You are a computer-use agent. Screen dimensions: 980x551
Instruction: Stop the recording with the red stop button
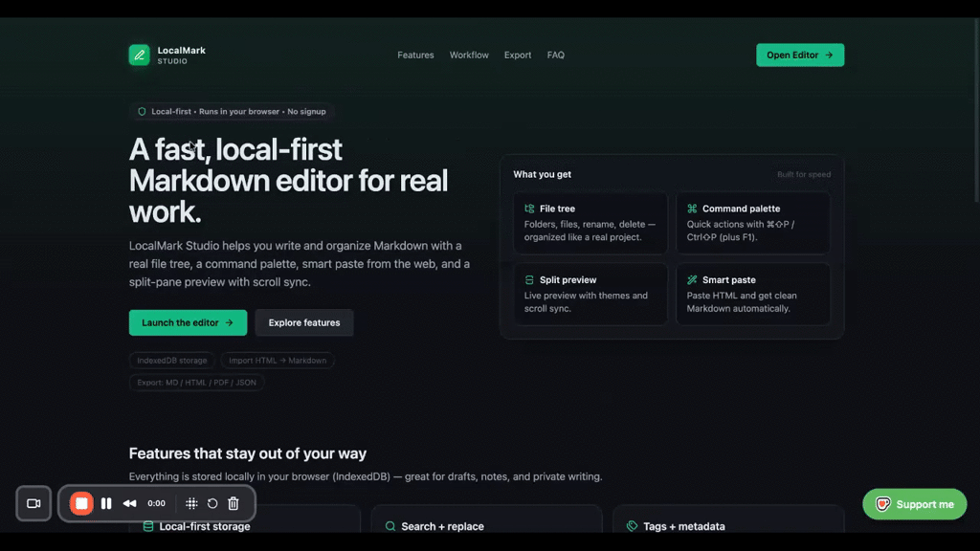click(x=81, y=503)
